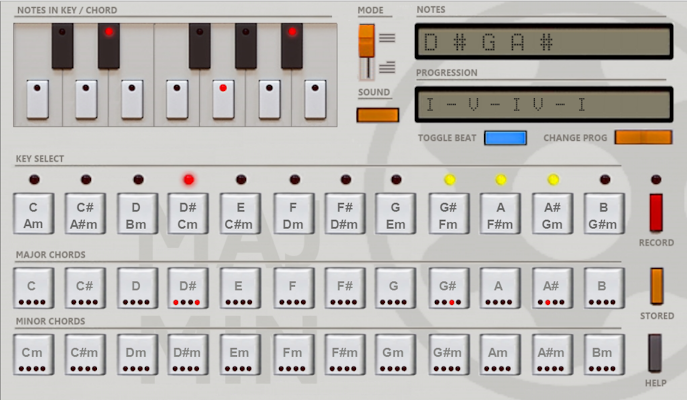Screen dimensions: 687x400
Task: Select the C / Am key button
Action: [x=34, y=214]
